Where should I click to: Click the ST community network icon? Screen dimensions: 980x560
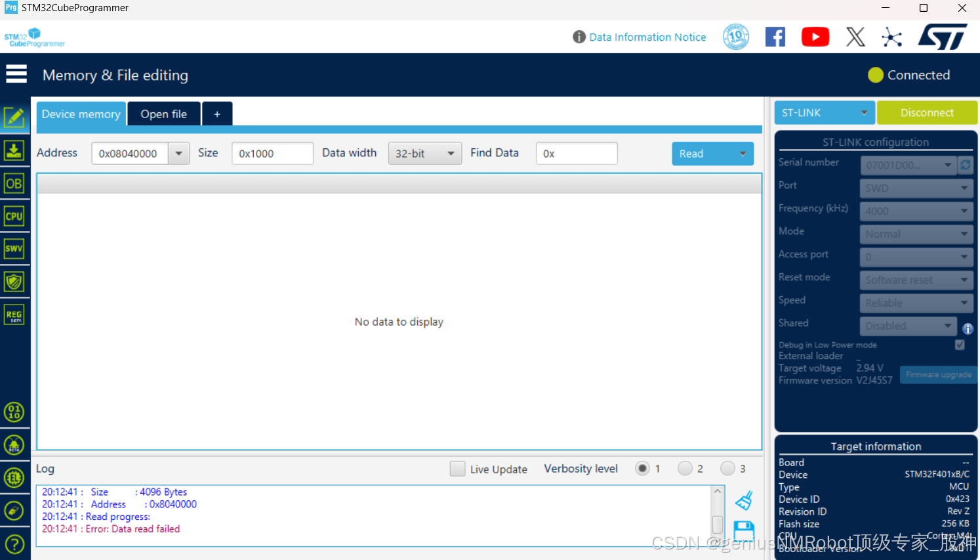(x=892, y=37)
